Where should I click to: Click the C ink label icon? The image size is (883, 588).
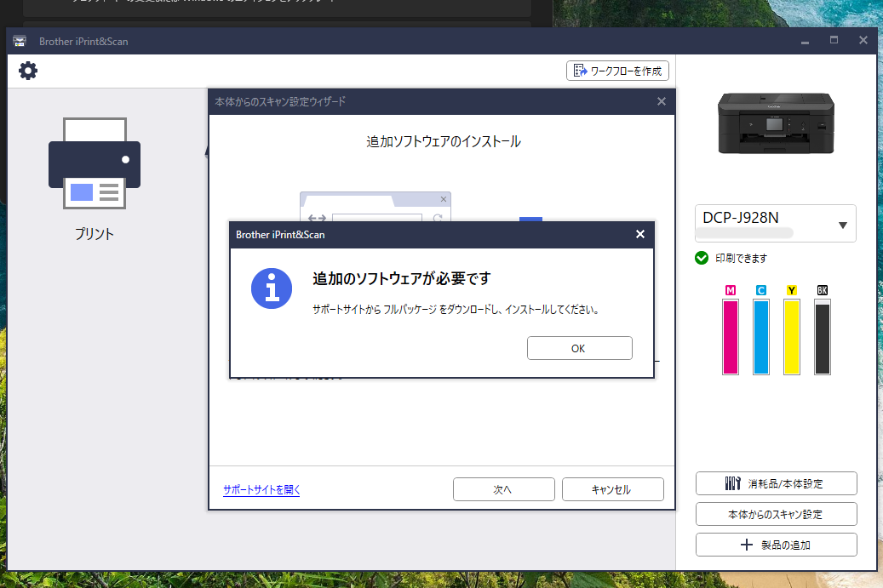coord(760,290)
